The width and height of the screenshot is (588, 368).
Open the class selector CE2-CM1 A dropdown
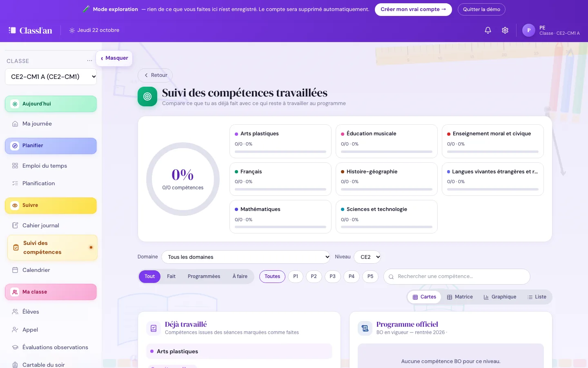51,76
